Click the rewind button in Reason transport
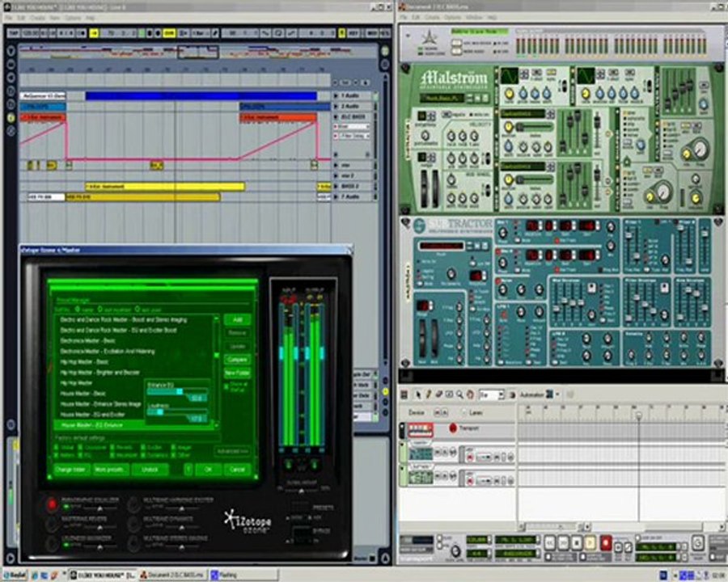Viewport: 728px width, 582px height. [549, 542]
